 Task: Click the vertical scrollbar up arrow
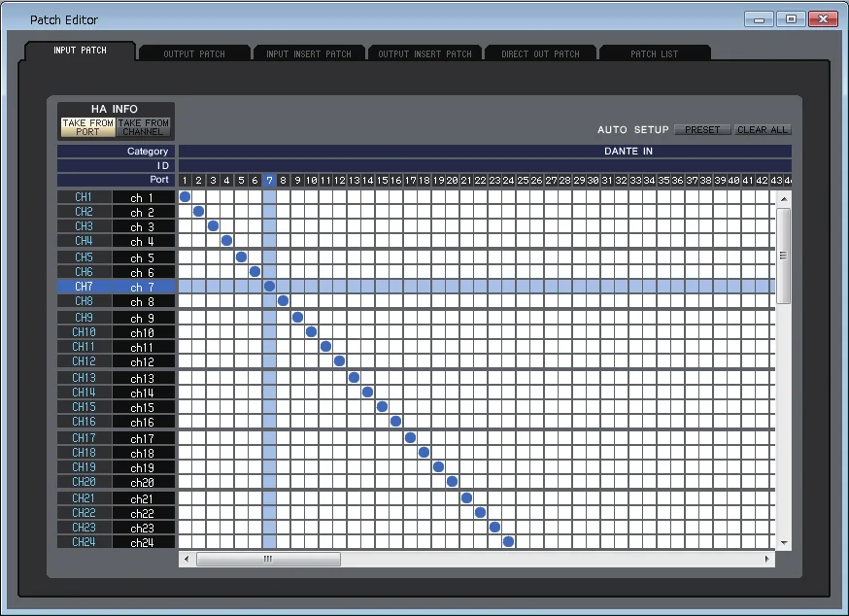tap(784, 199)
